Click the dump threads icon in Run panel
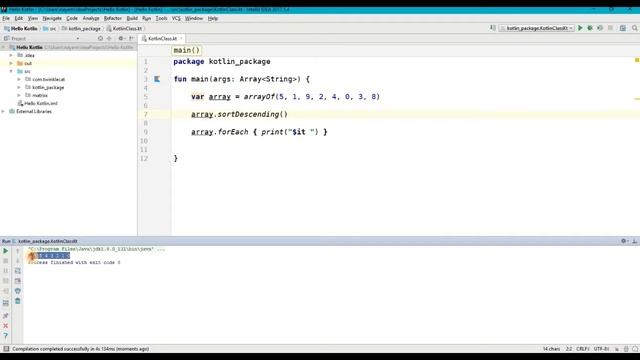This screenshot has height=360, width=640. pyautogui.click(x=6, y=281)
